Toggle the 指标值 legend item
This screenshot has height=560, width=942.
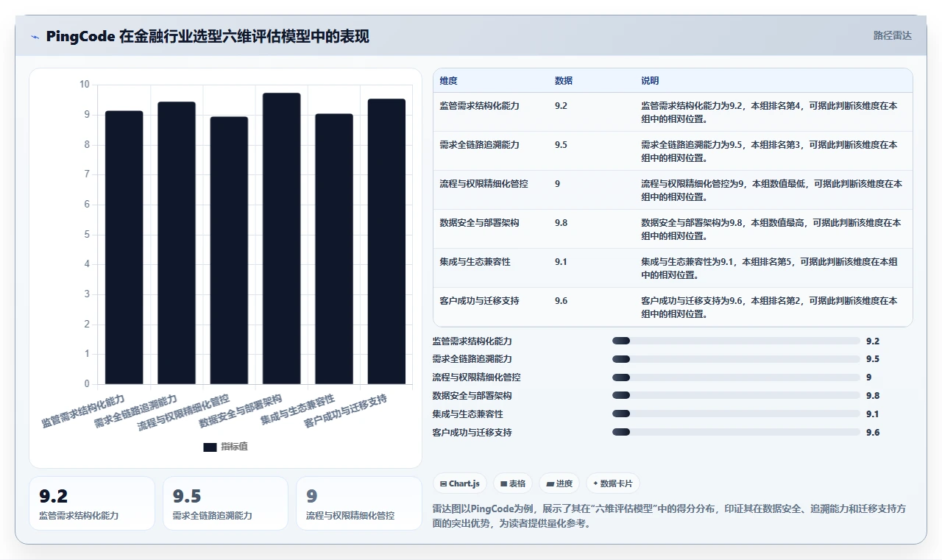pyautogui.click(x=225, y=447)
